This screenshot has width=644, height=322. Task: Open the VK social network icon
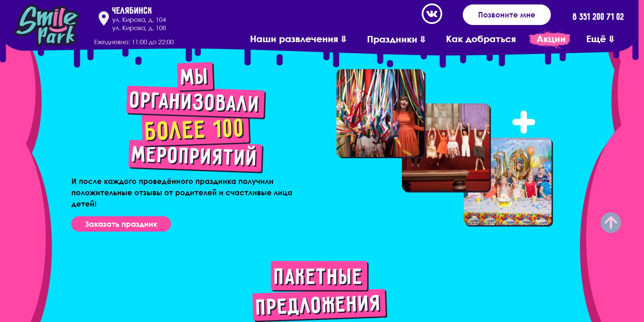(432, 14)
